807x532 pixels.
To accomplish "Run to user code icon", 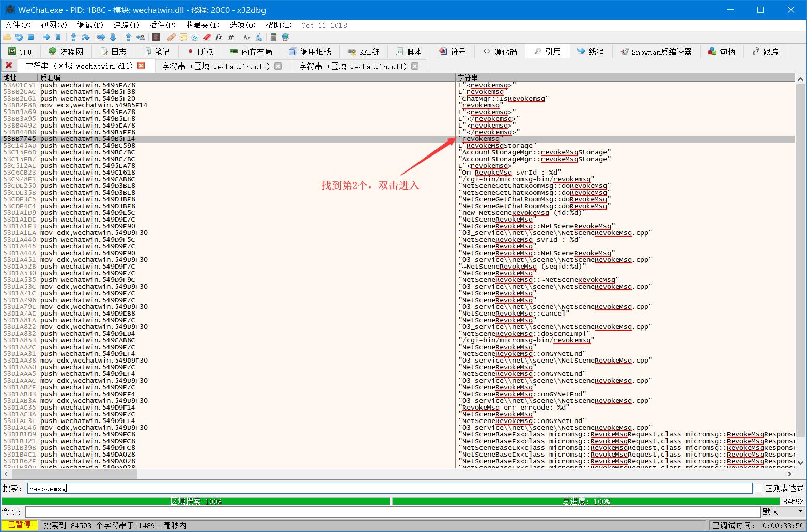I will [140, 37].
